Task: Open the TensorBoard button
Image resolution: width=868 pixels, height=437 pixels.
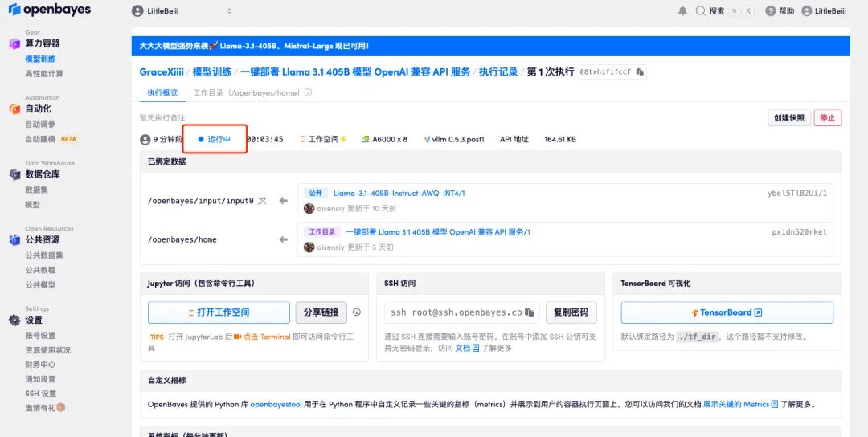Action: tap(727, 312)
